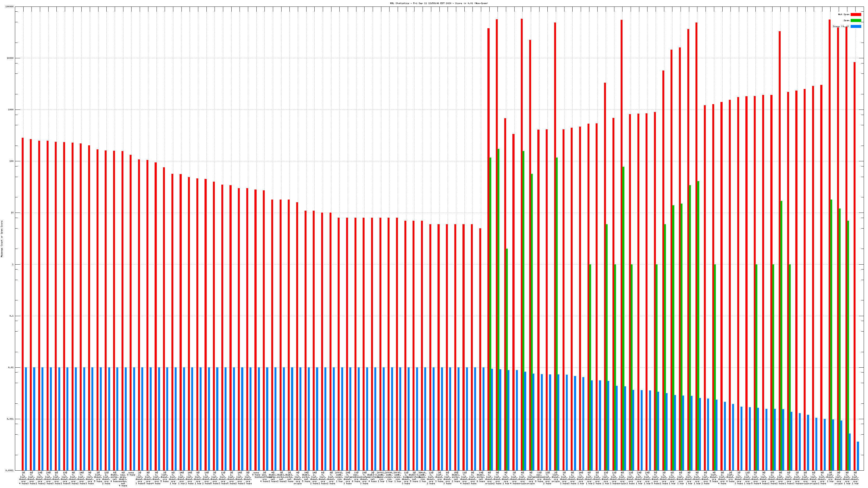868x488 pixels.
Task: Click the 'none 9 hops' x-axis label
Action: click(256, 474)
